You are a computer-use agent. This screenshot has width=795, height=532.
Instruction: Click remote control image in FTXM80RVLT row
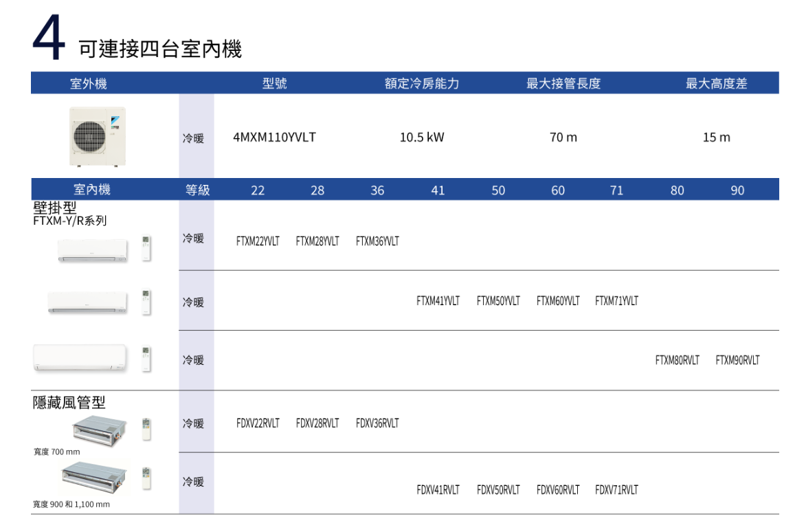pyautogui.click(x=146, y=359)
